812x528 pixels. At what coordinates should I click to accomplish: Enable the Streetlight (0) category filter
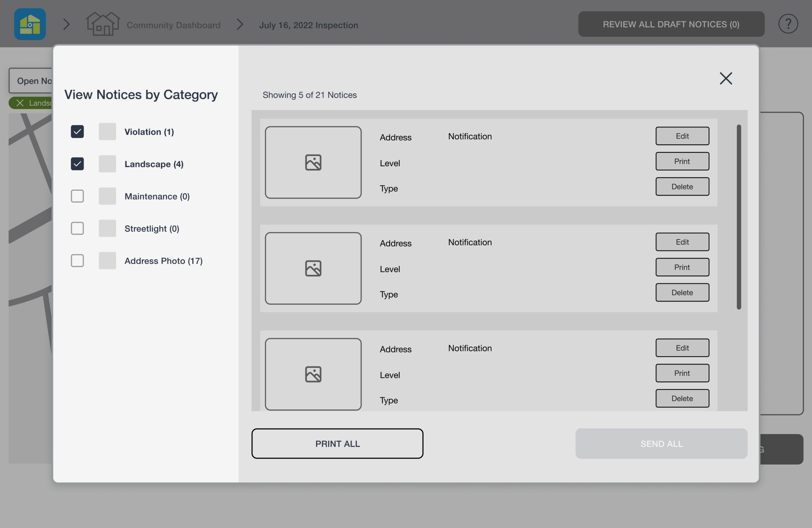pos(77,228)
